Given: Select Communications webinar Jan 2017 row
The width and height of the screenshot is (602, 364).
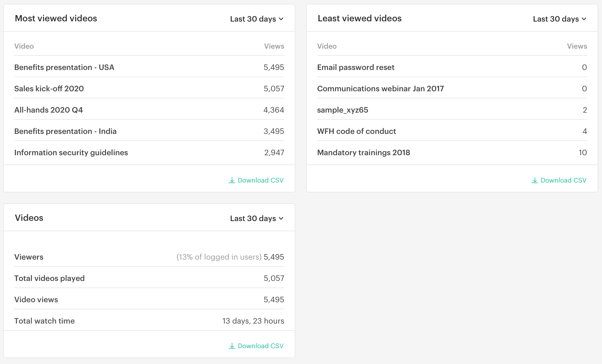Looking at the screenshot, I should 380,89.
